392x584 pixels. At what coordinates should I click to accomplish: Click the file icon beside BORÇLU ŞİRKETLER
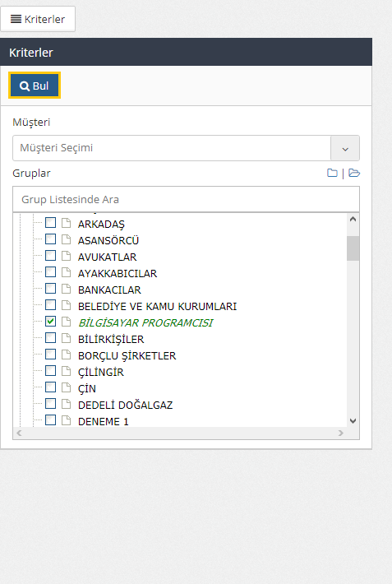pos(67,355)
